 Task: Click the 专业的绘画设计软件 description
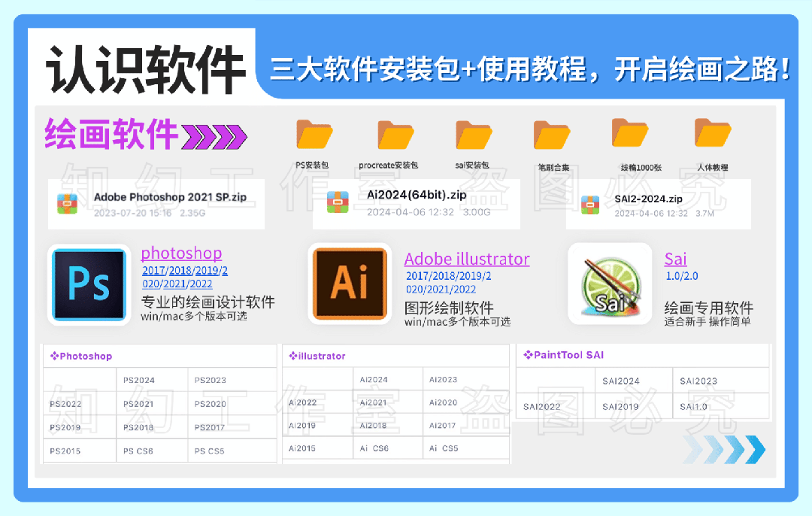[208, 302]
